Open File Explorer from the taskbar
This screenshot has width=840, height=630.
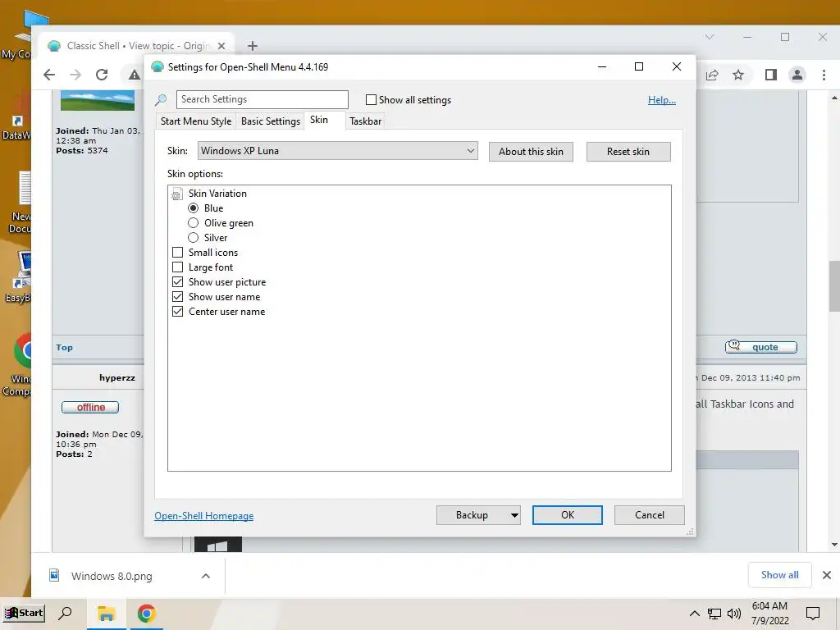[x=106, y=614]
